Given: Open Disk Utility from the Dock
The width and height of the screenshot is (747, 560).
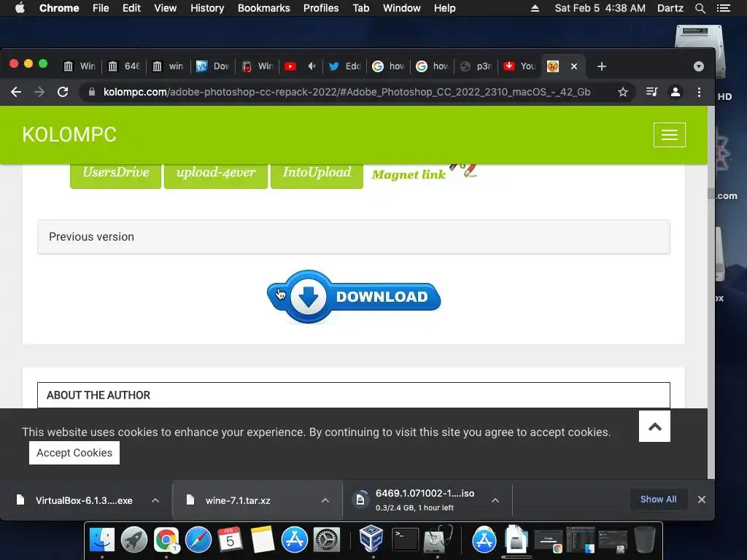Looking at the screenshot, I should 437,540.
